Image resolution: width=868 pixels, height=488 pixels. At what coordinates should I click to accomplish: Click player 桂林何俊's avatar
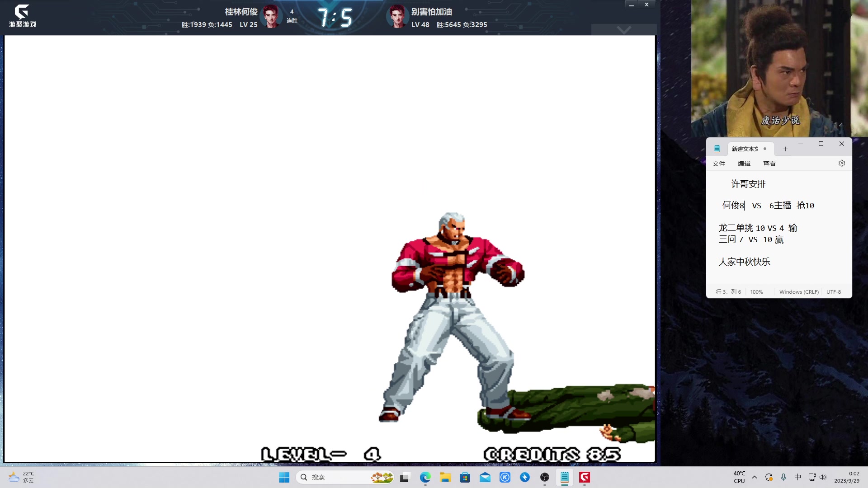(271, 17)
